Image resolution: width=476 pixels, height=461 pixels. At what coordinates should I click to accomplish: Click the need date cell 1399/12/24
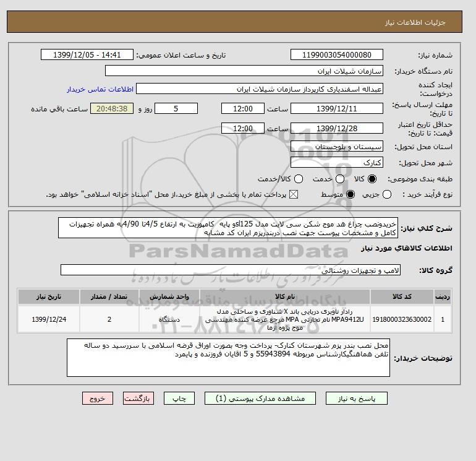pyautogui.click(x=49, y=319)
